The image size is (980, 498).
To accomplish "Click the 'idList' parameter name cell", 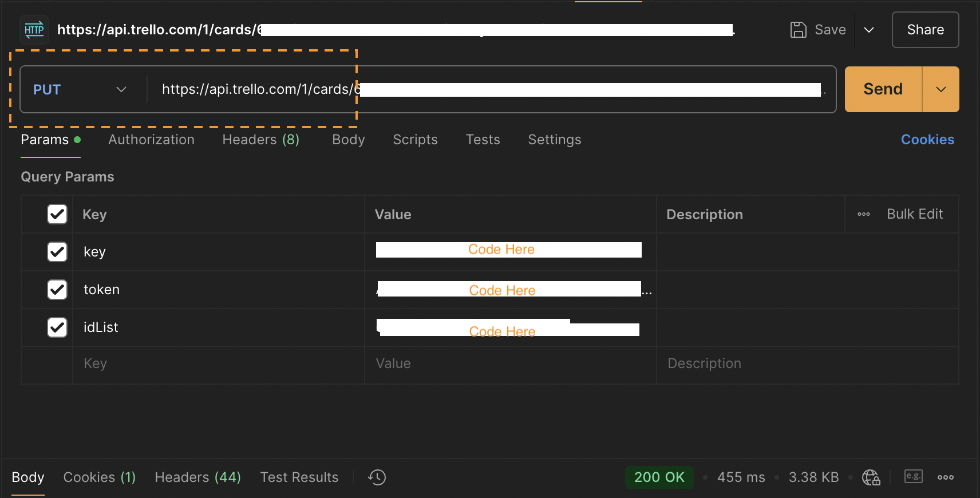I will (219, 327).
